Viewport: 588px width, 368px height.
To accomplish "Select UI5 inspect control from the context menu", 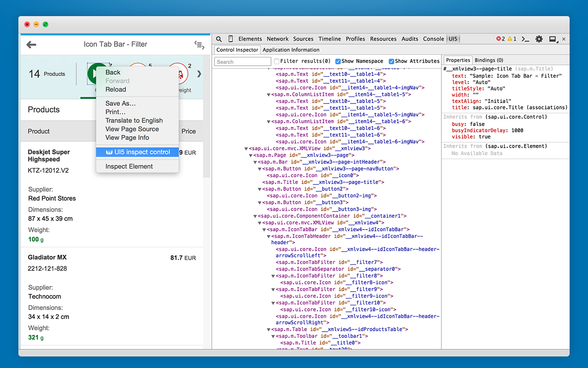I will point(137,151).
